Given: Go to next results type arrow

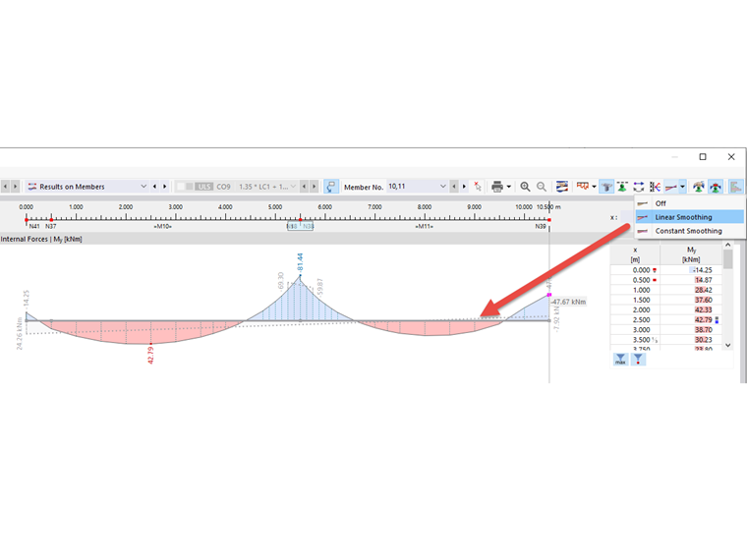Looking at the screenshot, I should pyautogui.click(x=165, y=187).
